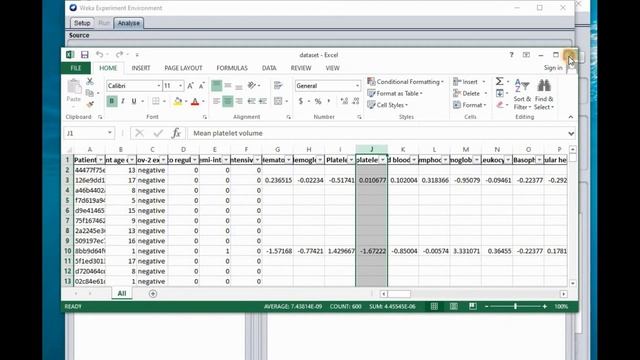Click the font color red A
Viewport: 640px width, 360px height.
[x=195, y=101]
